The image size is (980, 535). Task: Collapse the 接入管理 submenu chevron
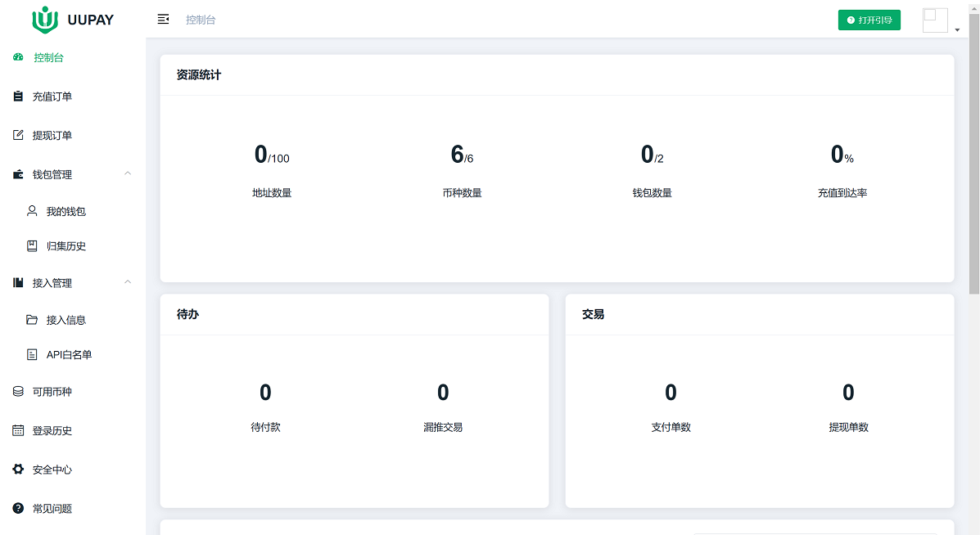pos(127,282)
